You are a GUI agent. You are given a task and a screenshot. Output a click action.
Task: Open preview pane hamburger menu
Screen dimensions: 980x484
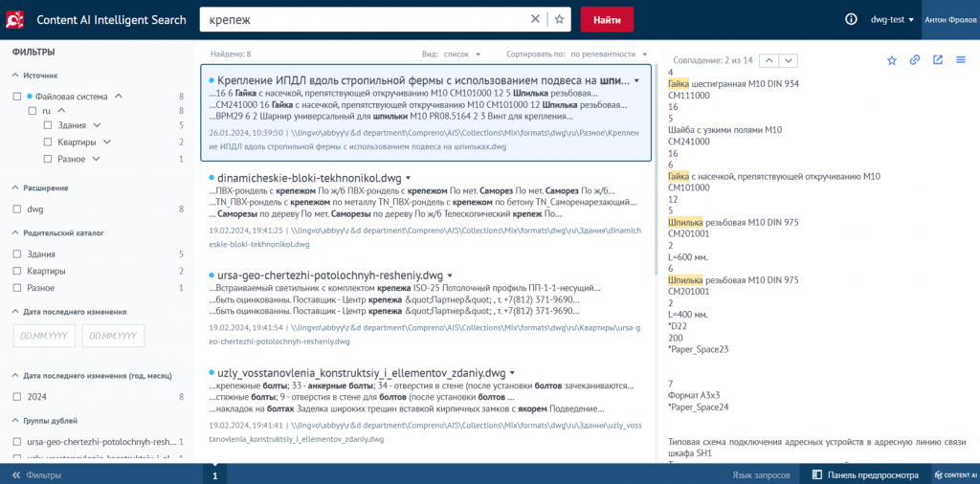(961, 60)
